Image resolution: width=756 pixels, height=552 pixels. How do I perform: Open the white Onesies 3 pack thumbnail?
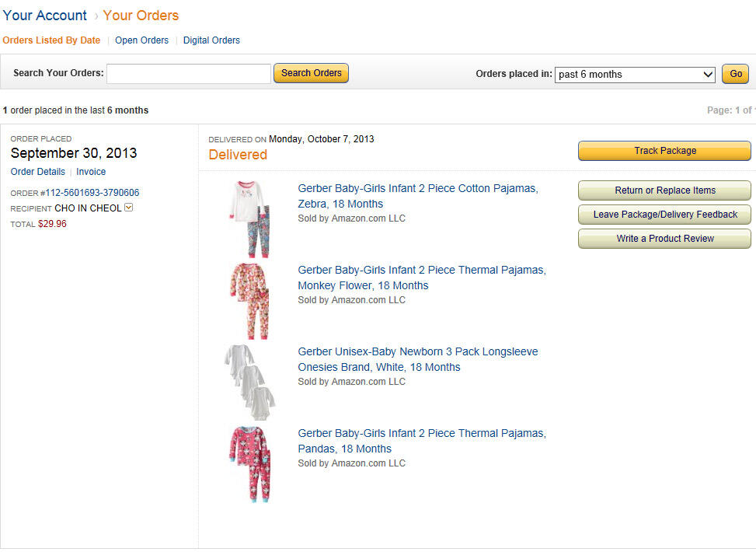[x=249, y=383]
